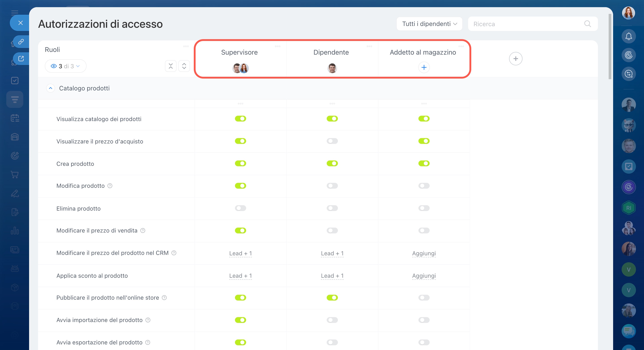Screen dimensions: 644x350
Task: Open shopping cart icon in left sidebar
Action: tap(15, 175)
